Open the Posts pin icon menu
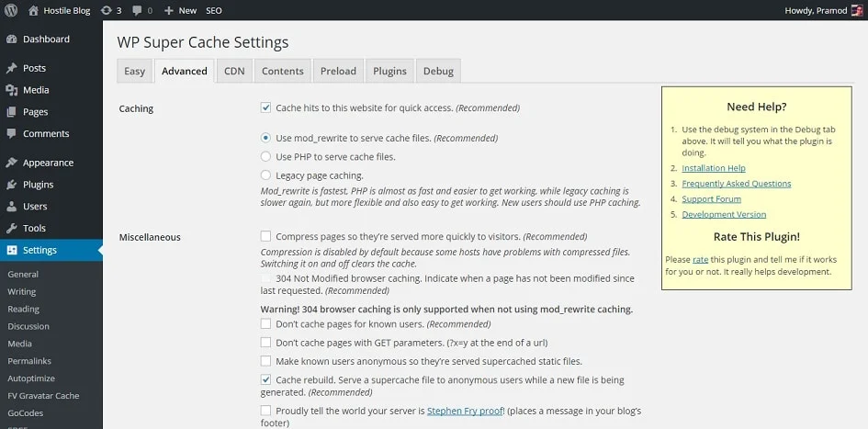Screen dimensions: 868x429 tap(11, 68)
